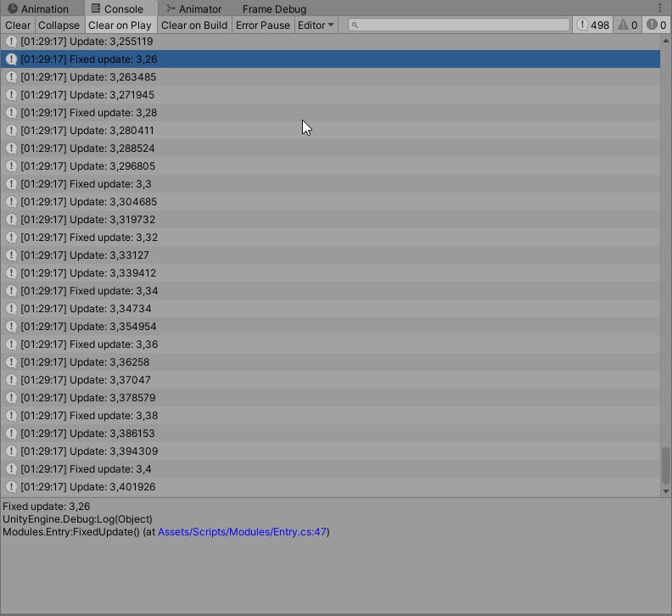Select log entry Fixed update: 3,36
Image resolution: width=672 pixels, height=616 pixels.
pyautogui.click(x=330, y=344)
